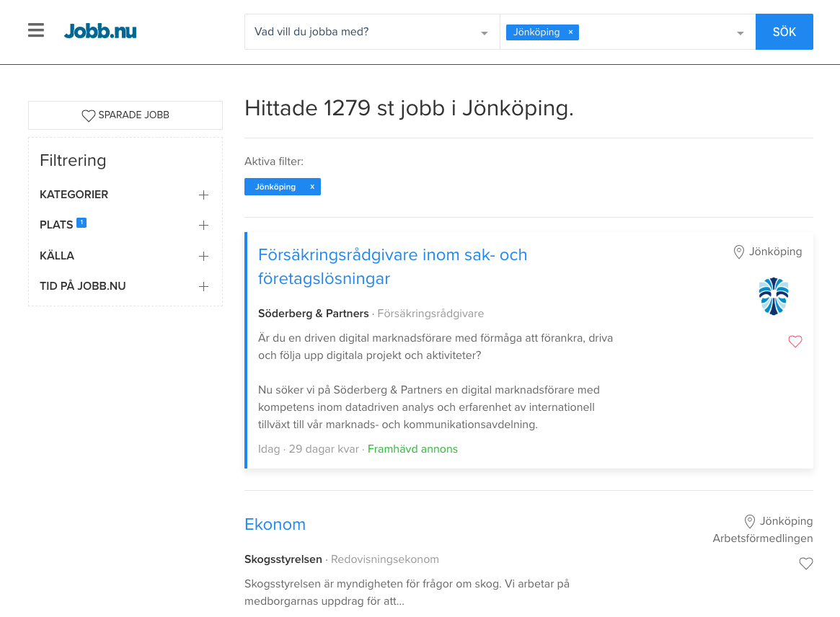Click the 'Vad vill du jobba med?' field
This screenshot has width=840, height=617.
[372, 32]
